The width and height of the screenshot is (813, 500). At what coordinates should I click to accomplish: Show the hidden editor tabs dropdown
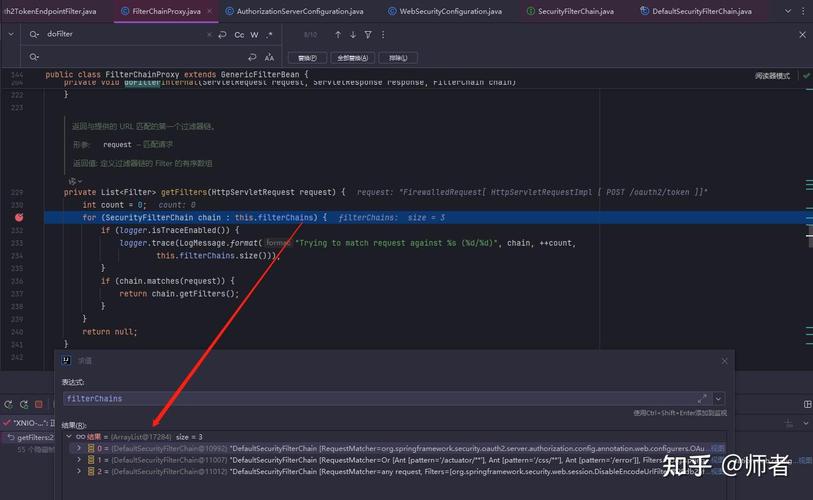coord(788,11)
